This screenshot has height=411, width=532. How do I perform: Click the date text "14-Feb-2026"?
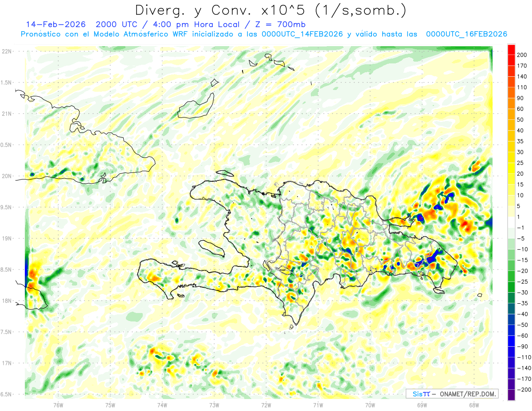(57, 24)
